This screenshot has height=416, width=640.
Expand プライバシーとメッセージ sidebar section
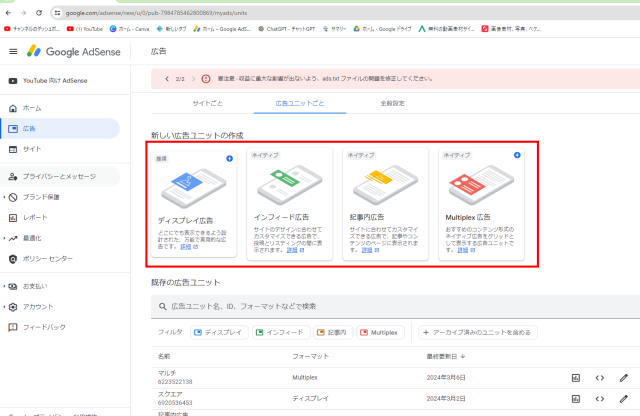[x=63, y=176]
